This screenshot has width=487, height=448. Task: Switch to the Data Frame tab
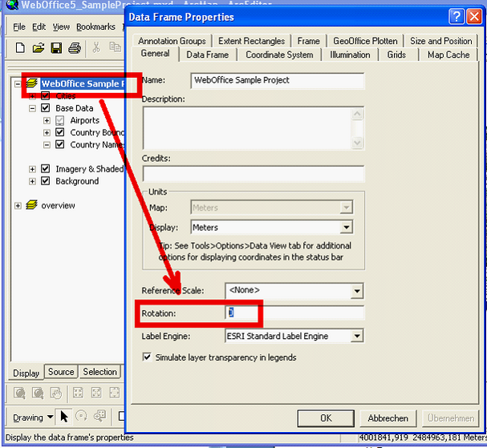pos(208,55)
